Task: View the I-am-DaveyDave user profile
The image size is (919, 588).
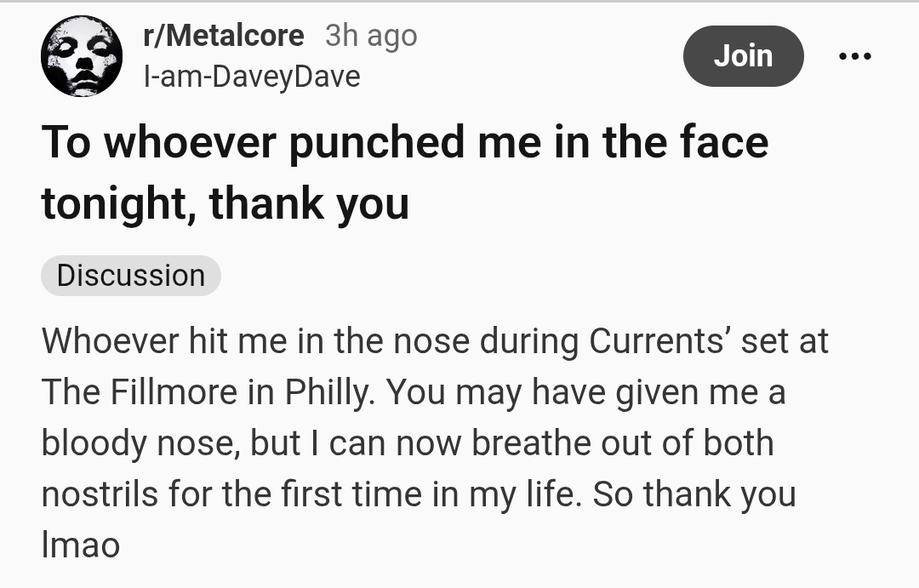Action: click(x=251, y=77)
